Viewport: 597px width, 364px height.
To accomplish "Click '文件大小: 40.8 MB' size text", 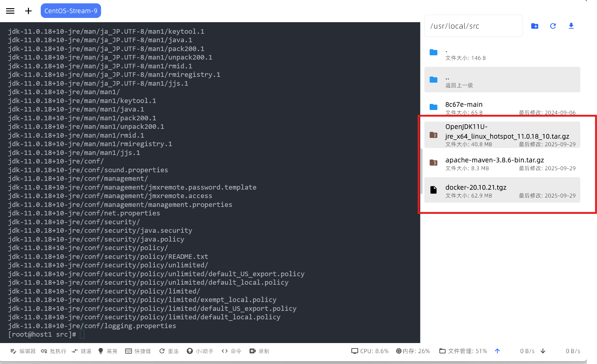I will (468, 144).
